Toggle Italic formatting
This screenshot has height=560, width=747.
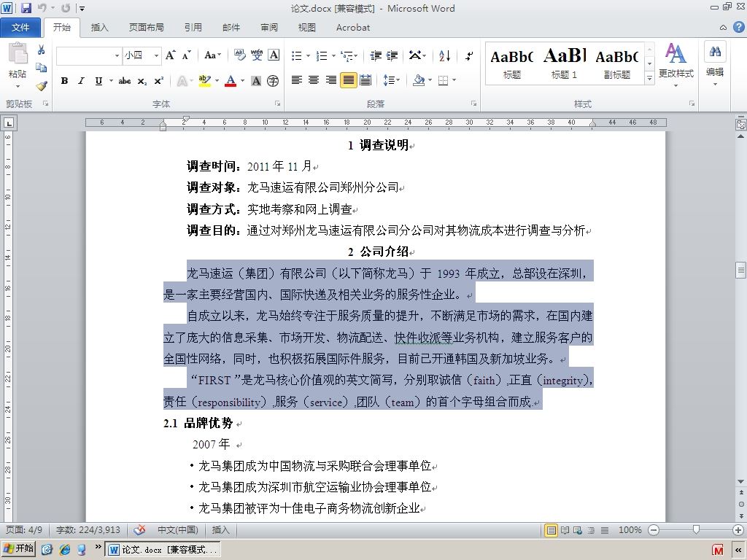coord(82,81)
